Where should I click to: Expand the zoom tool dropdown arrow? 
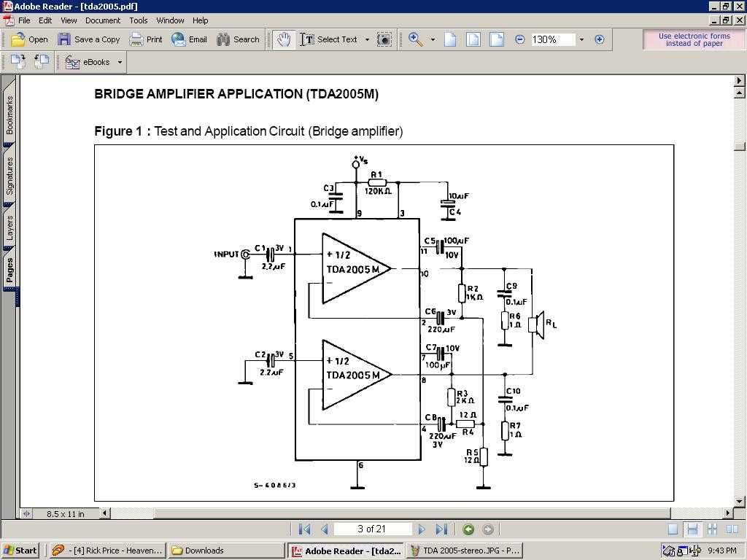tap(433, 39)
